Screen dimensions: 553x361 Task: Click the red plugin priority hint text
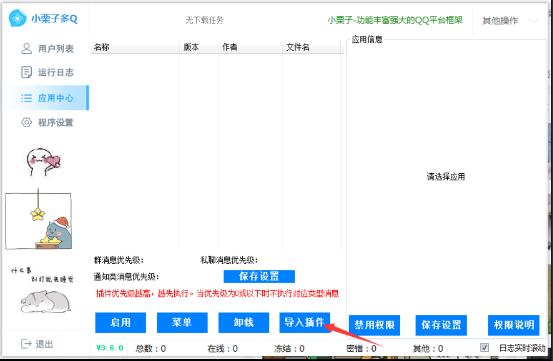(217, 293)
